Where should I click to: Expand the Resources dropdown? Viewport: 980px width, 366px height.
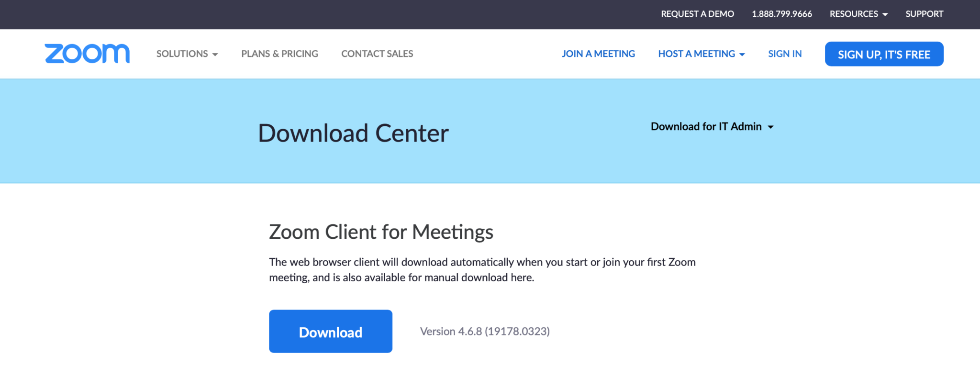pyautogui.click(x=858, y=14)
